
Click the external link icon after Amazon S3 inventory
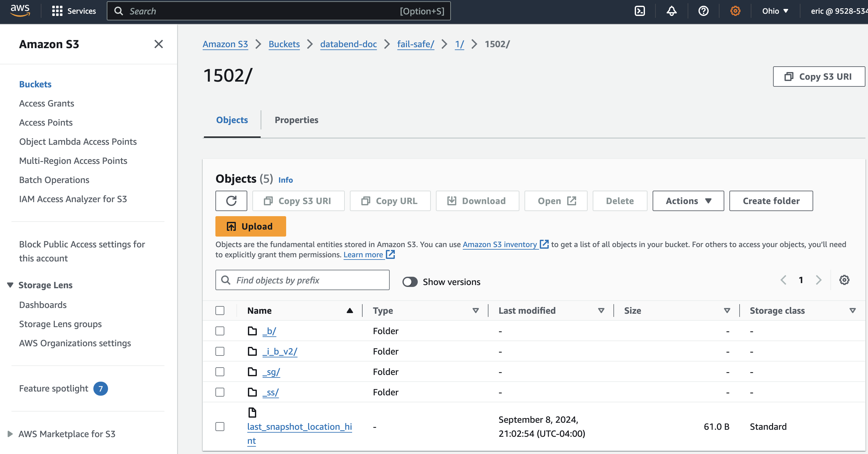(x=544, y=244)
